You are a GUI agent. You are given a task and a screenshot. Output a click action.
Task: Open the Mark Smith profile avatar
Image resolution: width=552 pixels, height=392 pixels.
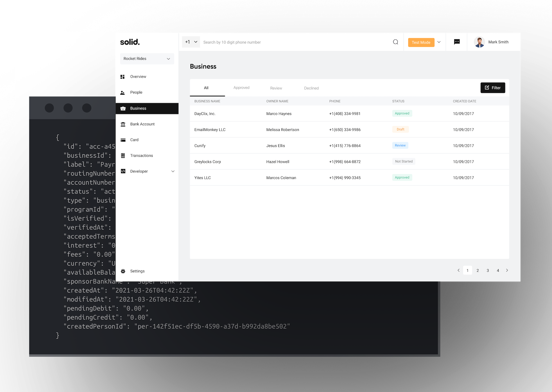[479, 42]
